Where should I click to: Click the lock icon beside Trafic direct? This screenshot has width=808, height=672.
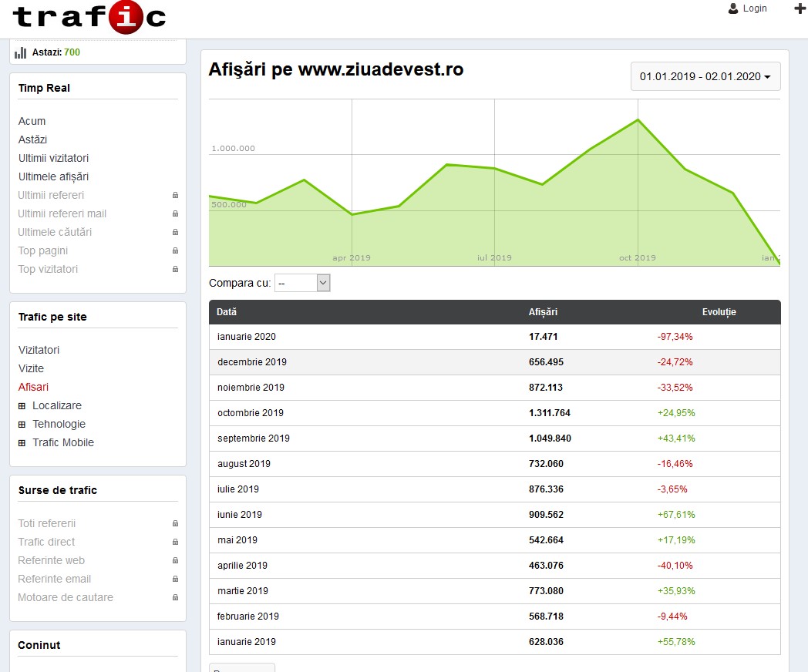(x=175, y=542)
